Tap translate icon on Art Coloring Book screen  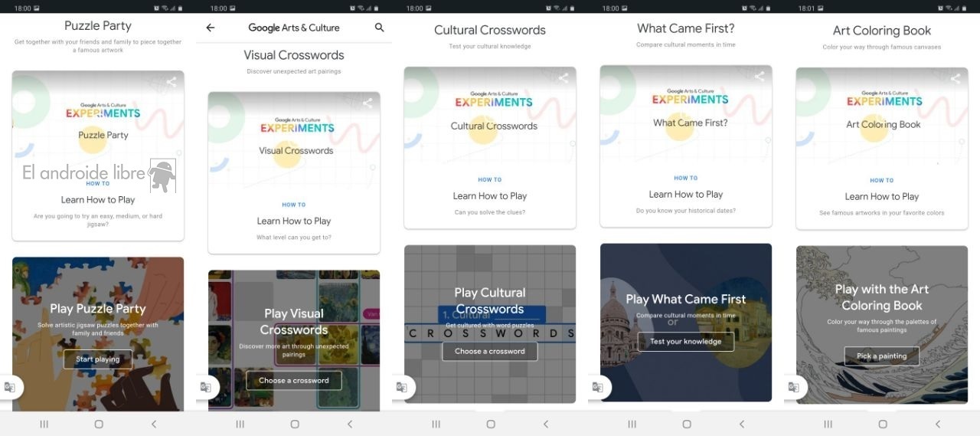tap(793, 387)
